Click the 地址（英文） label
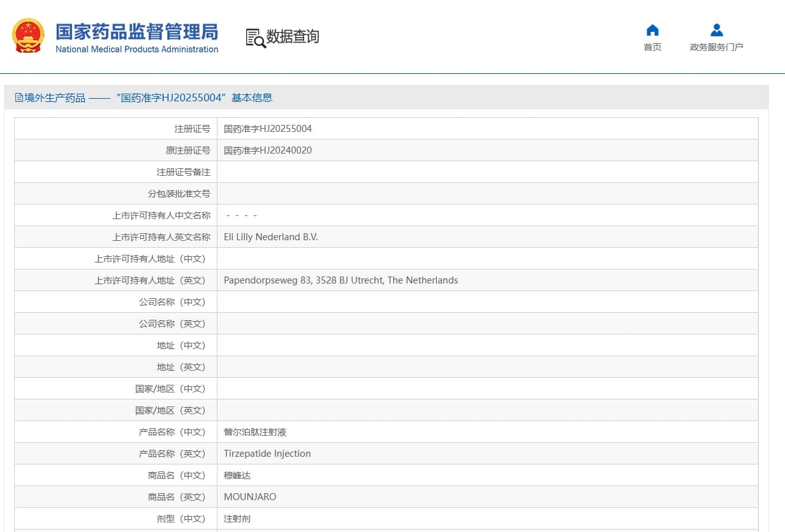The height and width of the screenshot is (532, 785). 181,367
